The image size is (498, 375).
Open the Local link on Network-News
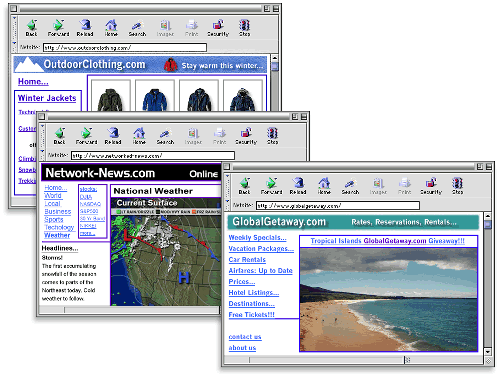[53, 204]
